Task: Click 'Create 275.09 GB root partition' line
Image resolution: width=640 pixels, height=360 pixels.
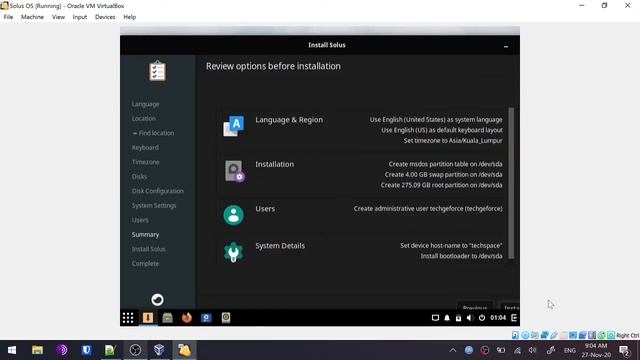Action: pos(441,185)
